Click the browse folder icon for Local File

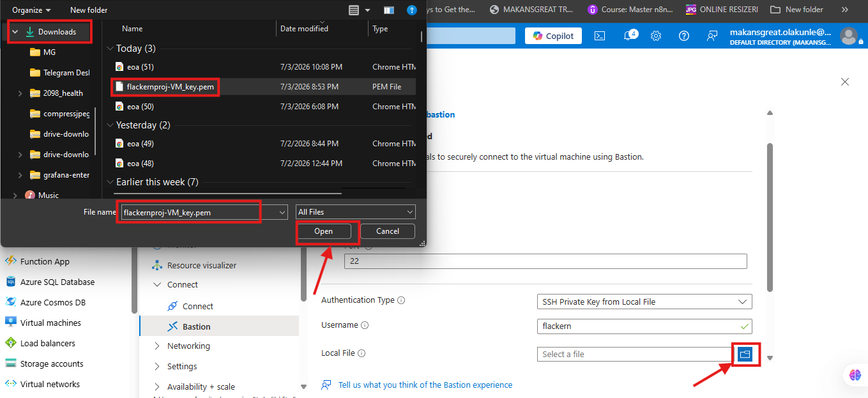[x=744, y=354]
